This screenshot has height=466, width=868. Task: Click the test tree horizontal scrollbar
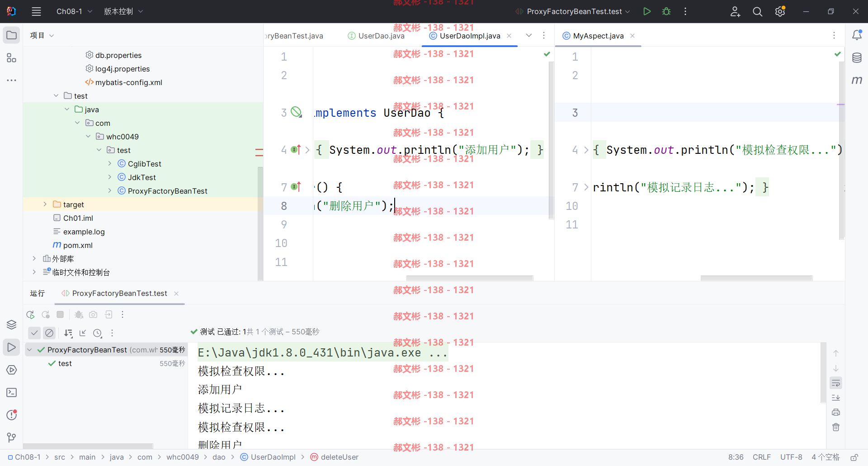point(88,446)
